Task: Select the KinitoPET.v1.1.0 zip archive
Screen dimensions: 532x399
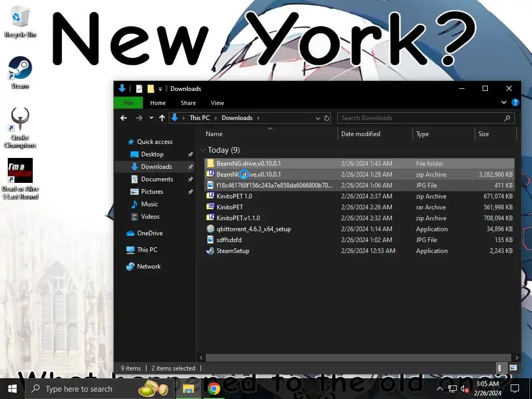Action: pyautogui.click(x=360, y=218)
